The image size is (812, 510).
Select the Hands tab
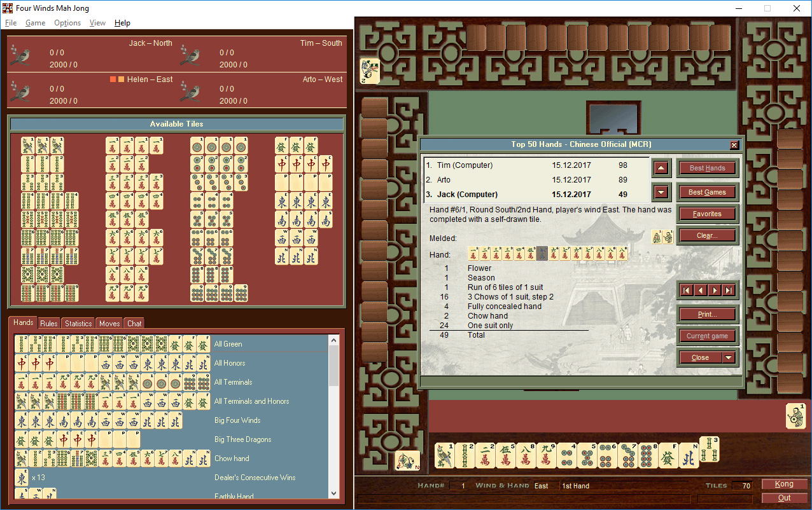pos(24,322)
